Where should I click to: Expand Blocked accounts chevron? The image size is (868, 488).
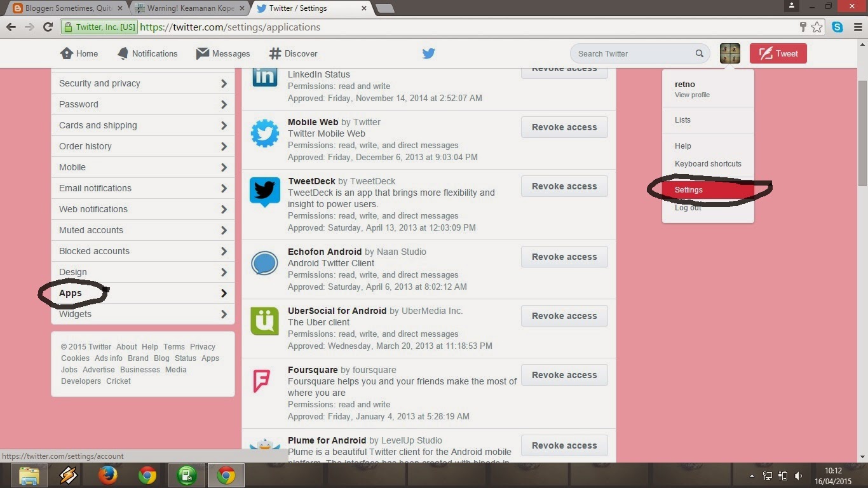(224, 251)
